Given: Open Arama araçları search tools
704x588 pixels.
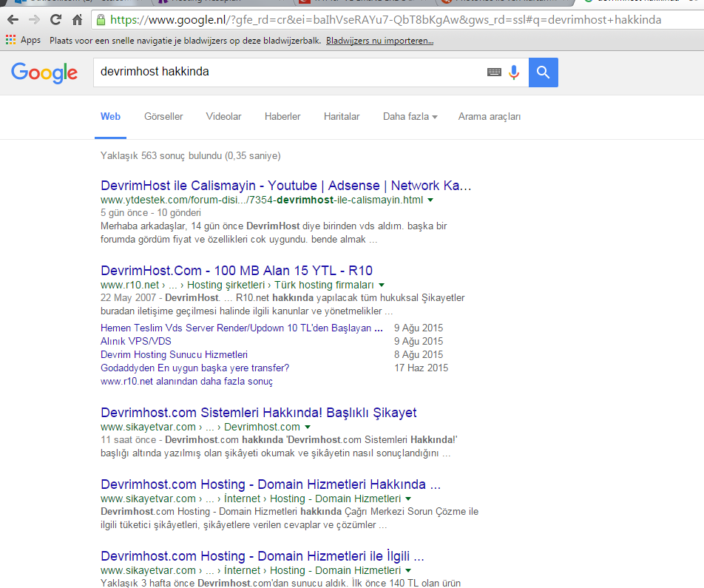Looking at the screenshot, I should 490,116.
